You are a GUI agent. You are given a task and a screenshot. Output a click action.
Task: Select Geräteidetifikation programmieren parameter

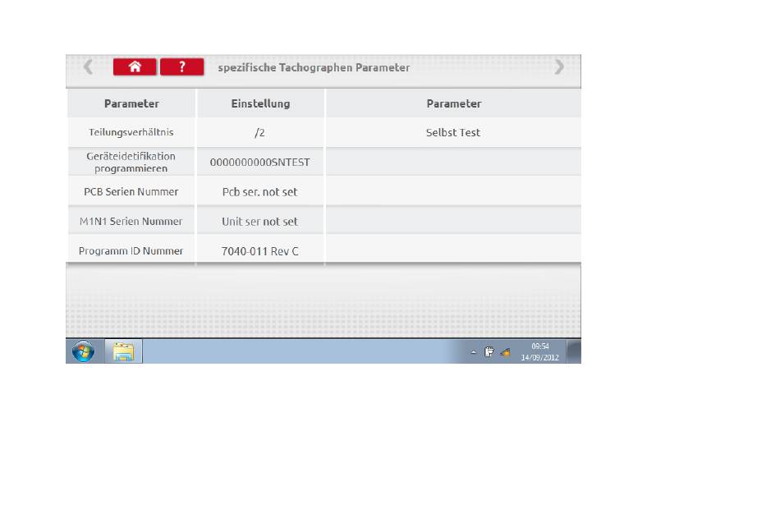[131, 162]
